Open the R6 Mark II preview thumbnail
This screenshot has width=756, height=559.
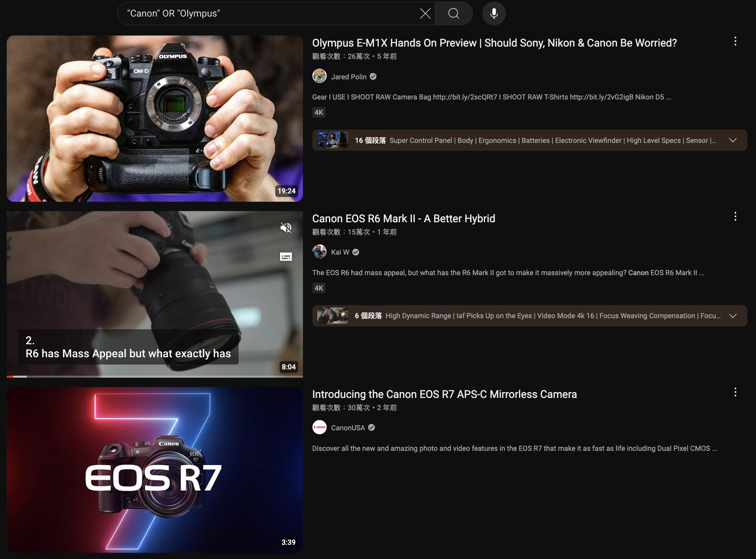155,294
